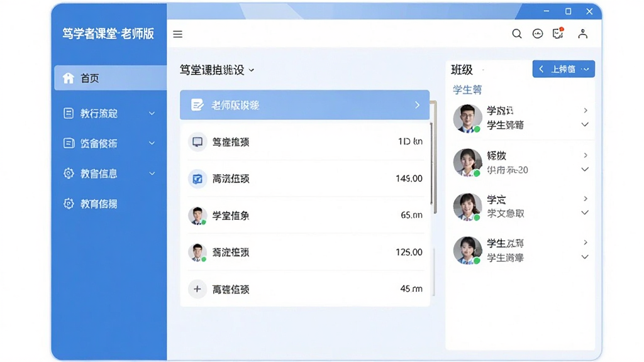Open the blue 学生 link under 班级
The image size is (644, 362).
[467, 89]
